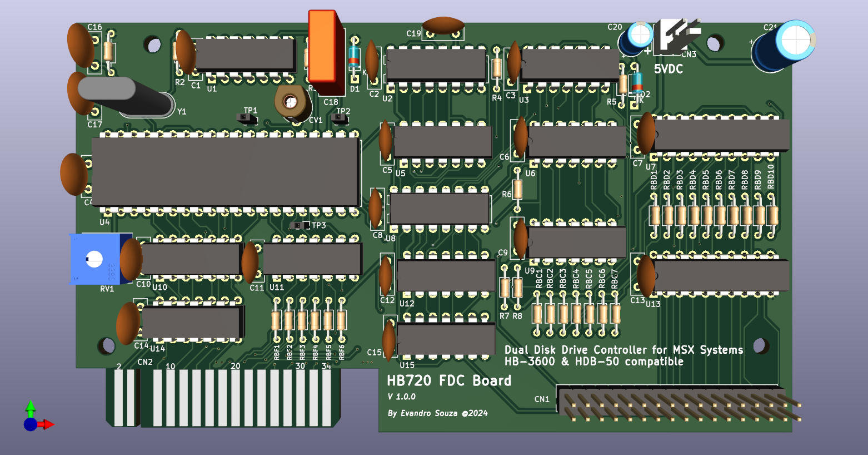
Task: Click the '5VDC' silkscreen label
Action: click(668, 69)
